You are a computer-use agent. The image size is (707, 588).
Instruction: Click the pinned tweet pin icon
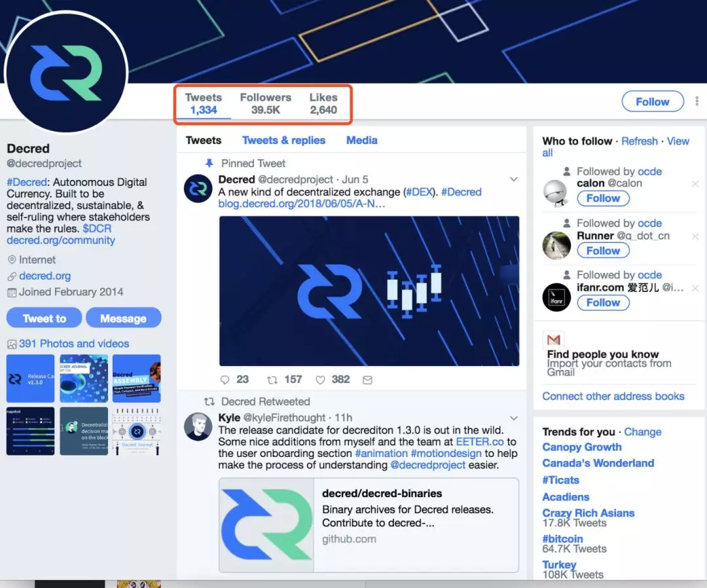pyautogui.click(x=209, y=163)
